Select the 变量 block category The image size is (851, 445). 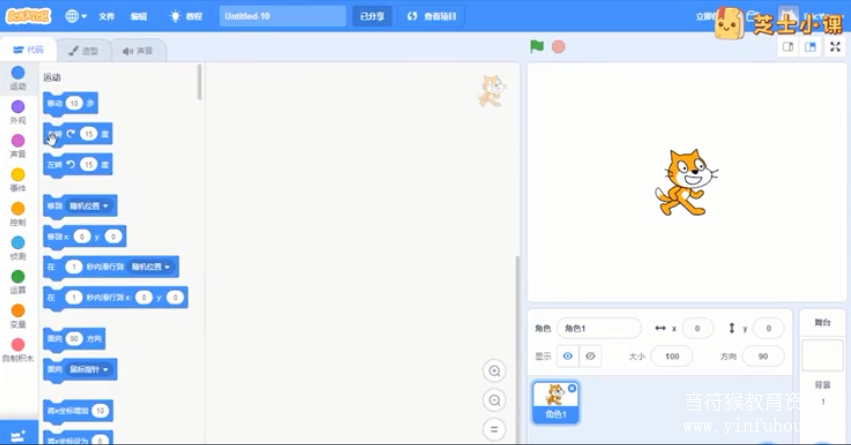coord(18,316)
